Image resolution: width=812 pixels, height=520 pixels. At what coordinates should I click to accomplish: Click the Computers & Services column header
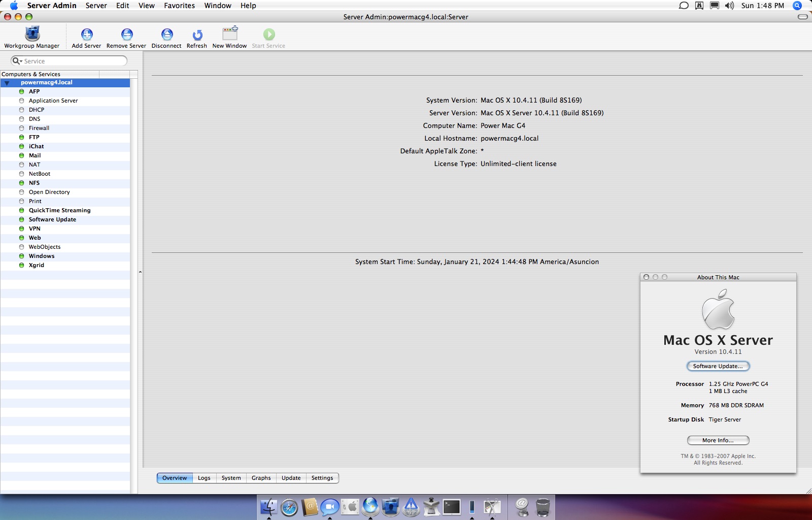click(x=50, y=74)
